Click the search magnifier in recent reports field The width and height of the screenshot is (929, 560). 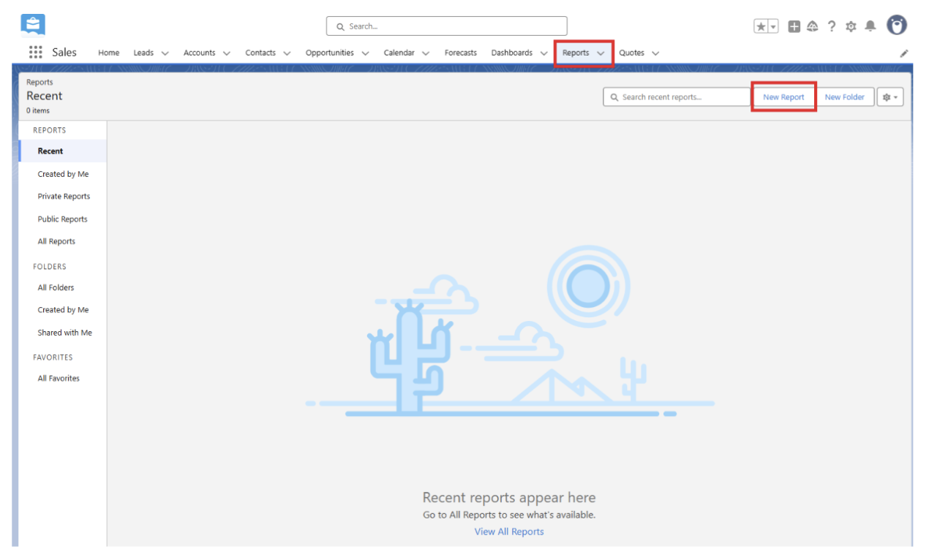614,97
